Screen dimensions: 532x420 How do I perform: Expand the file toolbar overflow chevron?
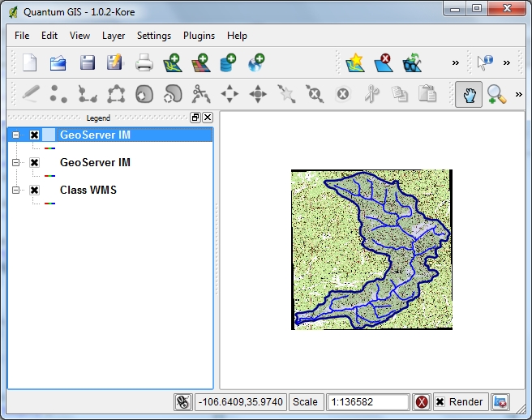click(455, 62)
